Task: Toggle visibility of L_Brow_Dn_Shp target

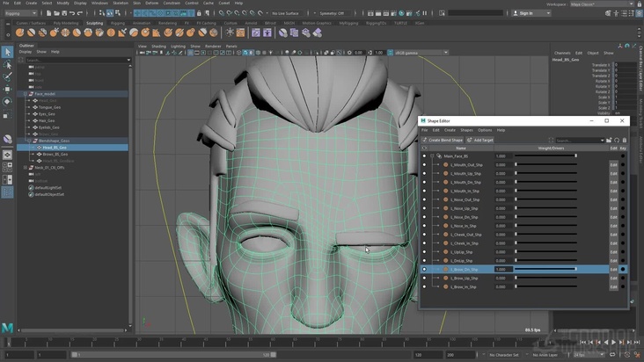Action: (424, 270)
